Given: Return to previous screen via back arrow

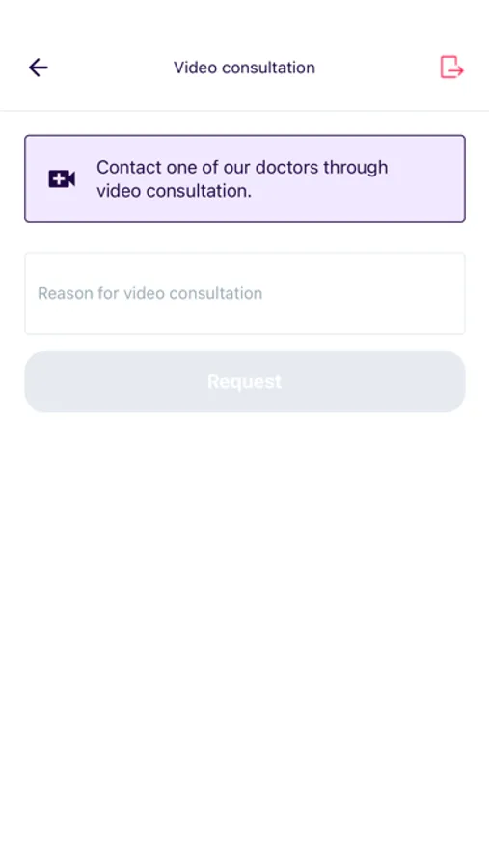Looking at the screenshot, I should 39,68.
